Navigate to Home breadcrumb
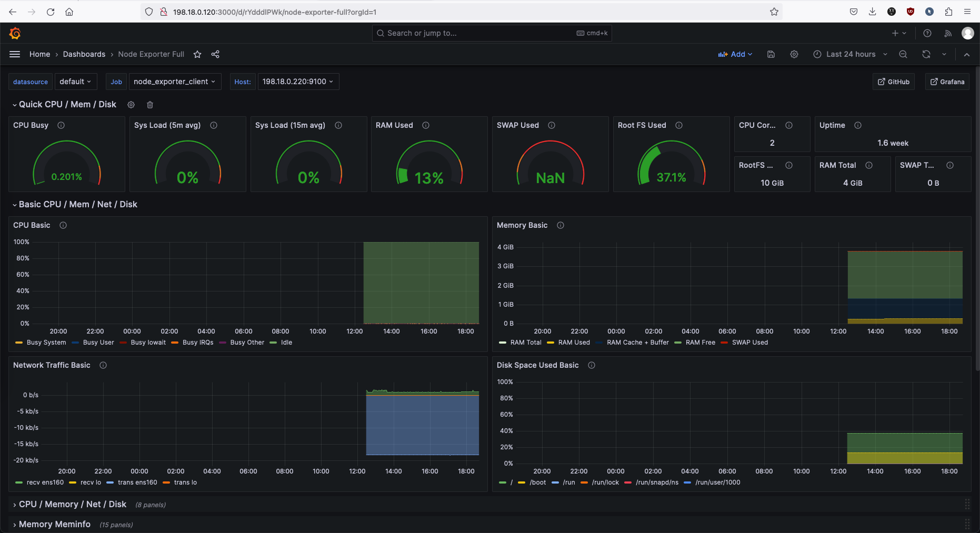Viewport: 980px width, 533px height. click(39, 54)
